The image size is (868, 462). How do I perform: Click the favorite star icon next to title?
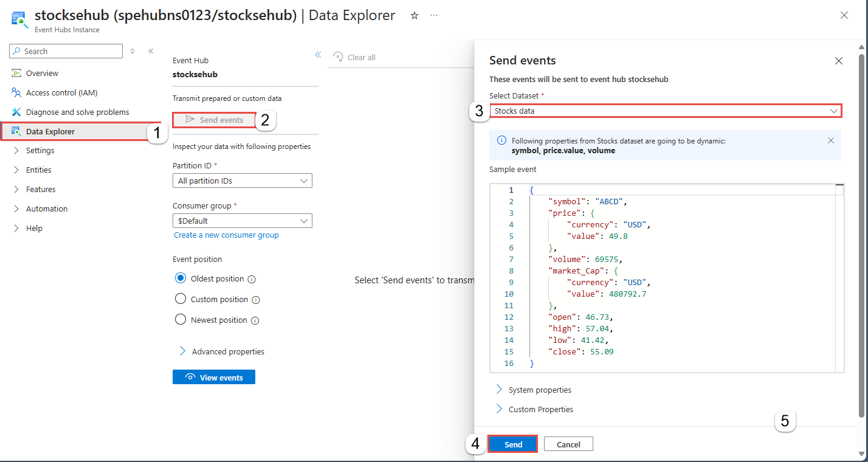[x=415, y=16]
